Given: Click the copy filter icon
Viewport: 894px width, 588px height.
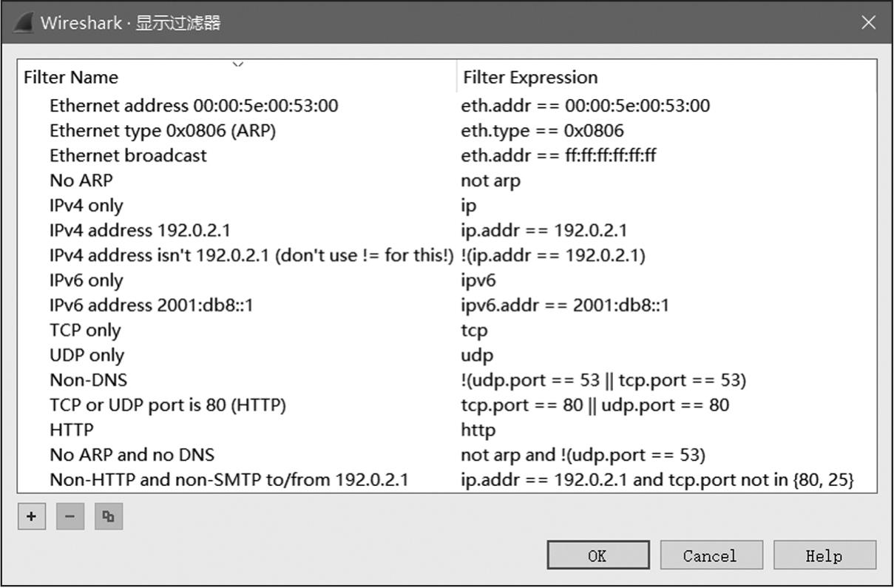Looking at the screenshot, I should tap(109, 516).
